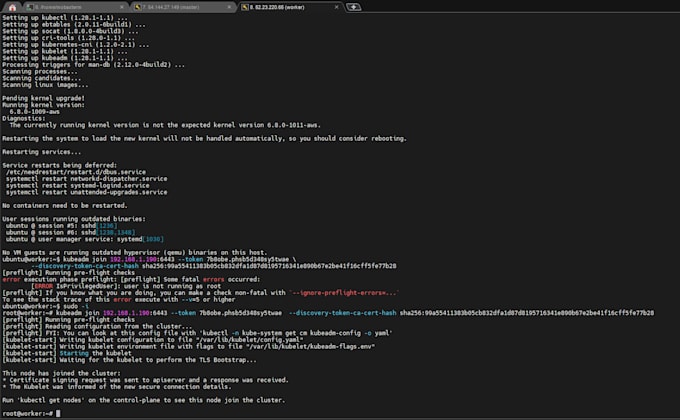
Task: Click the session icon on the (worker) tab
Action: 245,7
